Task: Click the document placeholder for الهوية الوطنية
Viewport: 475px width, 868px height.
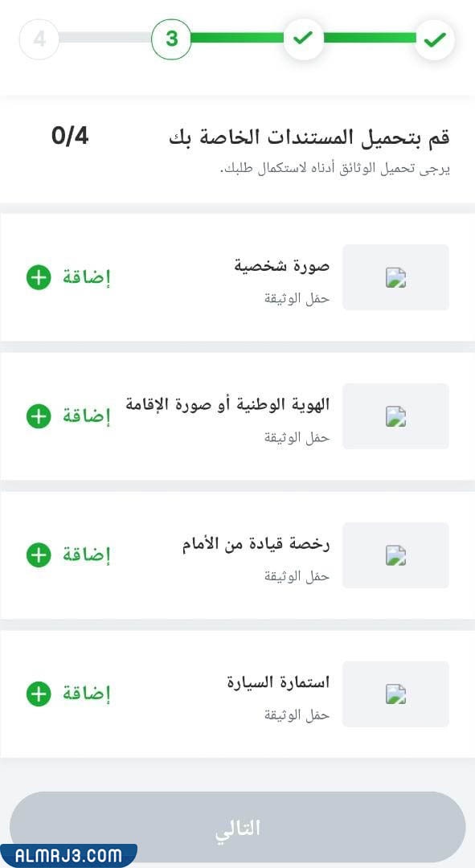Action: 395,416
